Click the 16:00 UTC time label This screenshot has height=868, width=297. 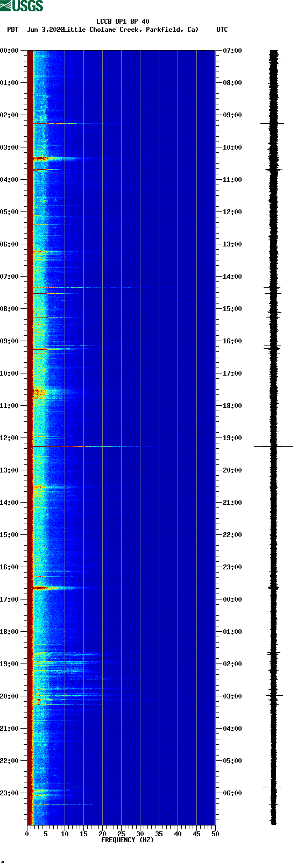(x=232, y=341)
